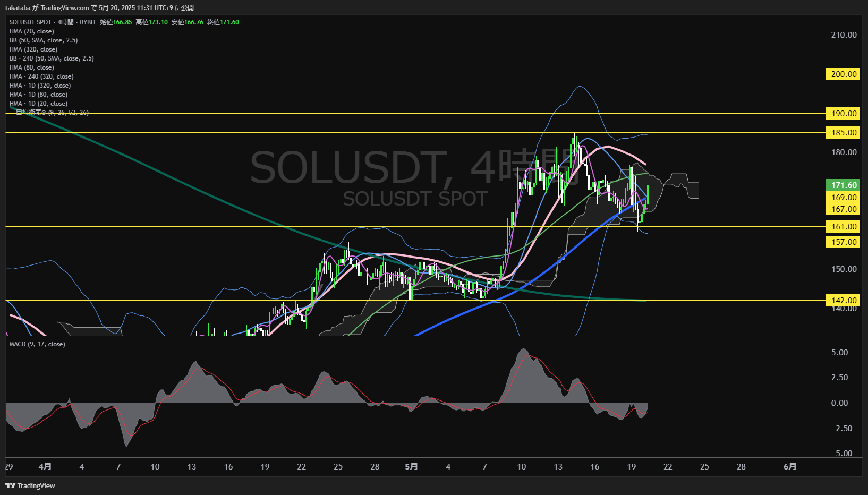Select the HMA · 1D (80, close) label
Viewport: 868px width, 495px height.
[38, 95]
